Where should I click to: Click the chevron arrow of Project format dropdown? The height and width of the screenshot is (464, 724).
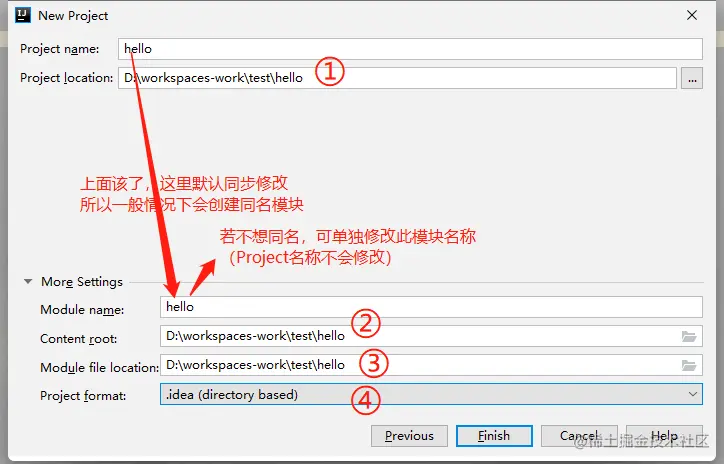point(693,394)
